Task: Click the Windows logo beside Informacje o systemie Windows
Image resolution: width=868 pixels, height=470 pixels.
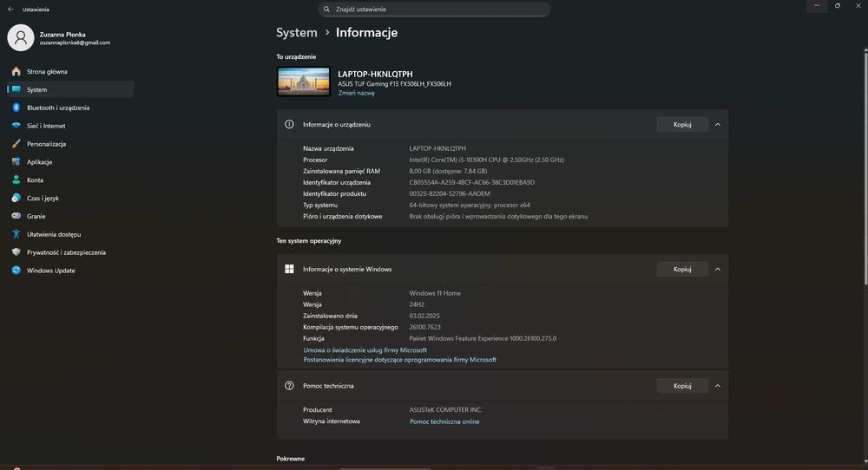Action: (x=289, y=269)
